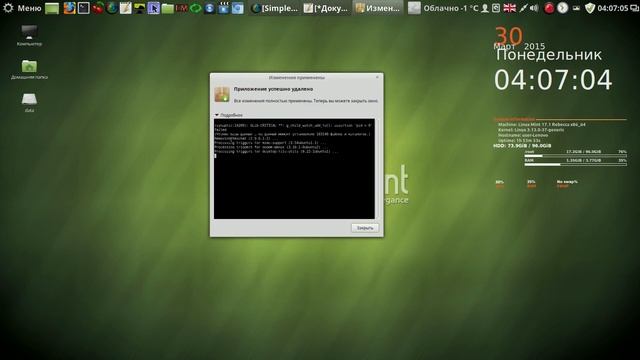Image resolution: width=640 pixels, height=360 pixels.
Task: Switch to the [*Доку... window in taskbar
Action: coord(326,8)
